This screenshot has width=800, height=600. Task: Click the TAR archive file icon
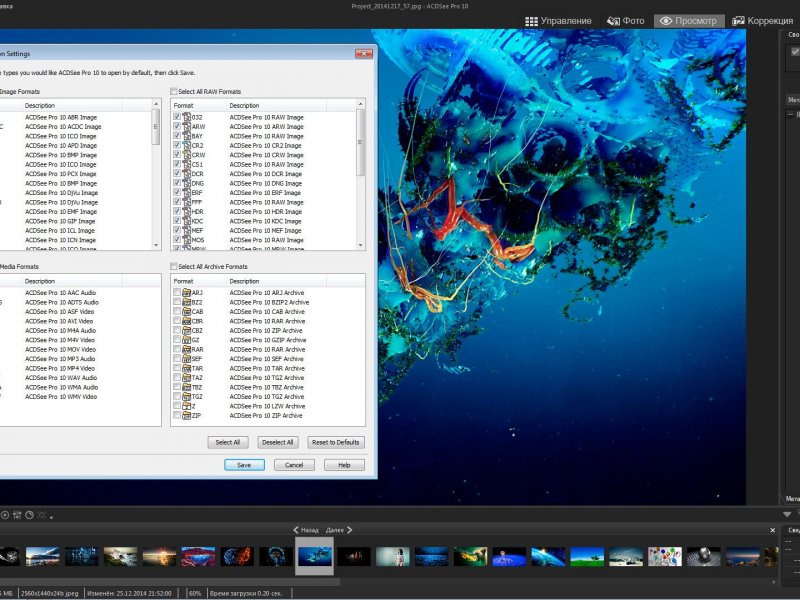point(187,368)
